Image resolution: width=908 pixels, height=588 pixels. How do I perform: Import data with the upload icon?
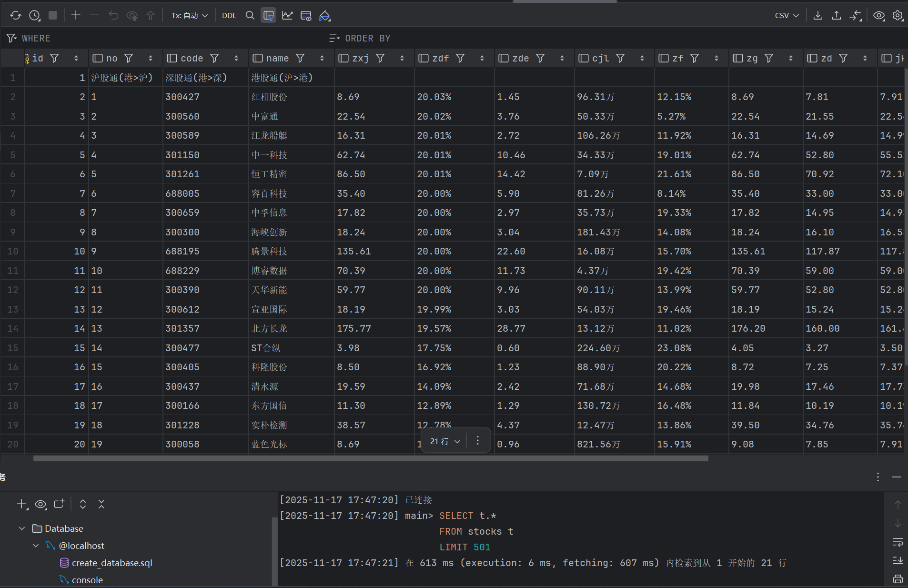tap(837, 16)
